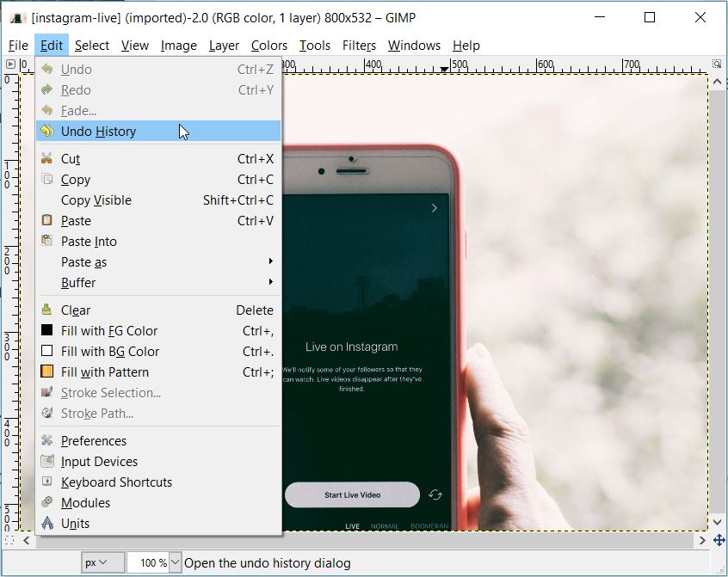This screenshot has height=577, width=728.
Task: Select Fill with BG Color
Action: [158, 351]
